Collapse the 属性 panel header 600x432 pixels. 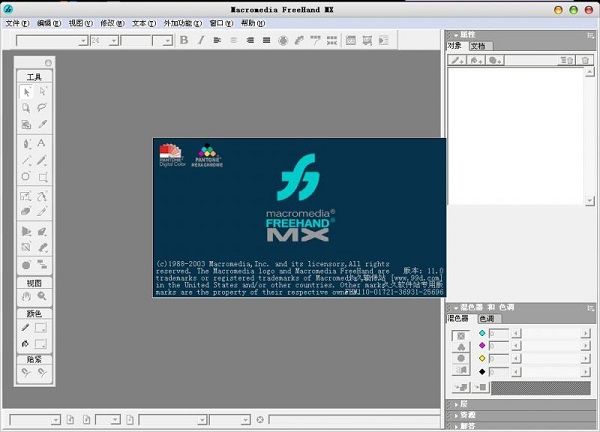[456, 35]
